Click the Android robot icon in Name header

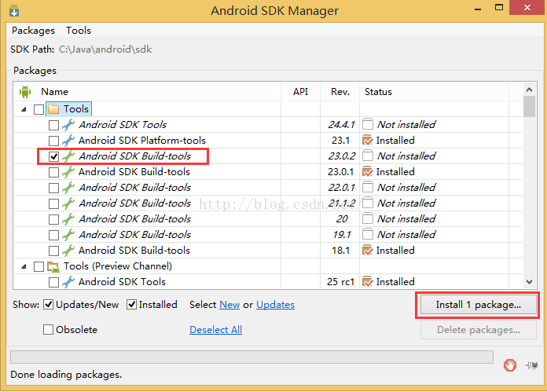25,92
